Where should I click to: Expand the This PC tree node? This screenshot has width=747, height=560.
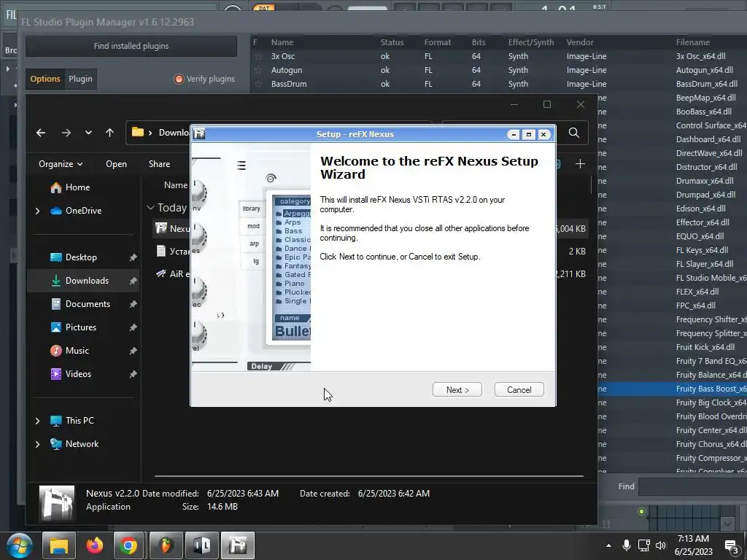click(x=38, y=421)
